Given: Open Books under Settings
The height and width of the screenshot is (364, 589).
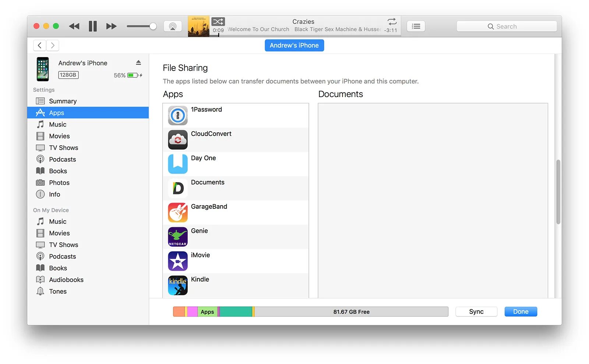Looking at the screenshot, I should [88, 171].
